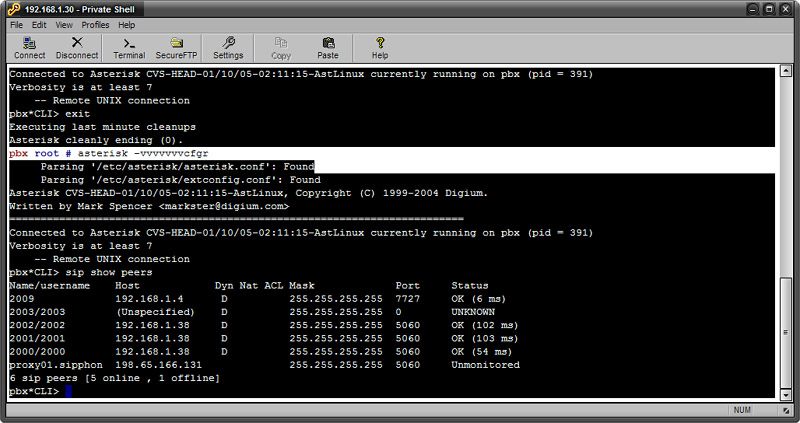Screen dimensions: 800x423
Task: Click the 'sip show peers' command text
Action: click(109, 272)
